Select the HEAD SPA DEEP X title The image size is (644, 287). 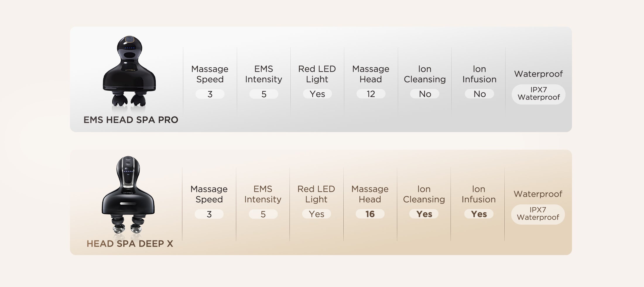click(x=130, y=244)
